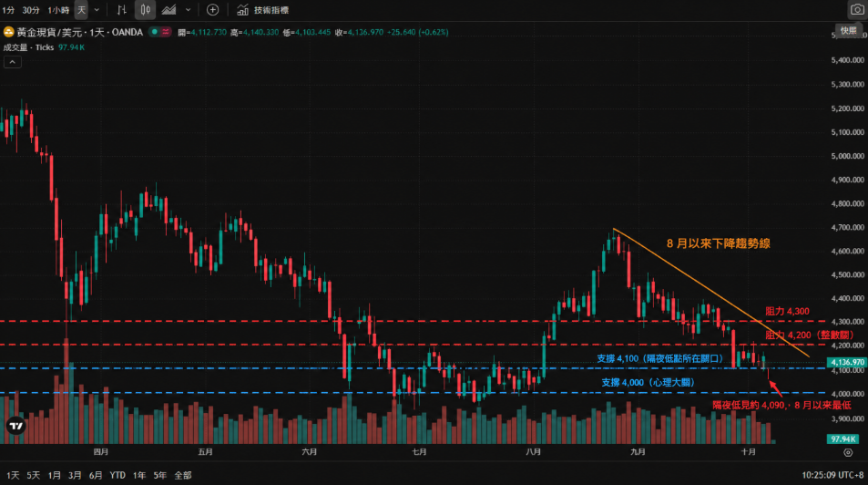Switch to the 1小時 interval
868x485 pixels.
point(58,10)
